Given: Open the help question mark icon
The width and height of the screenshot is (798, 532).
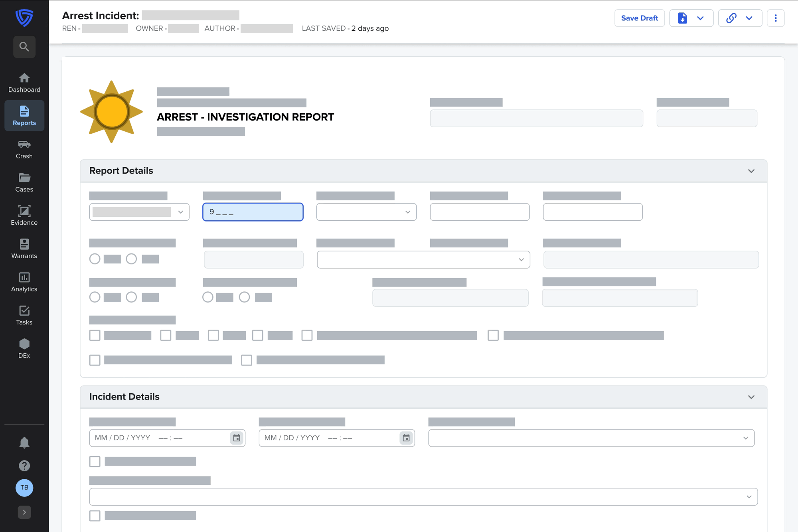Looking at the screenshot, I should [x=24, y=465].
